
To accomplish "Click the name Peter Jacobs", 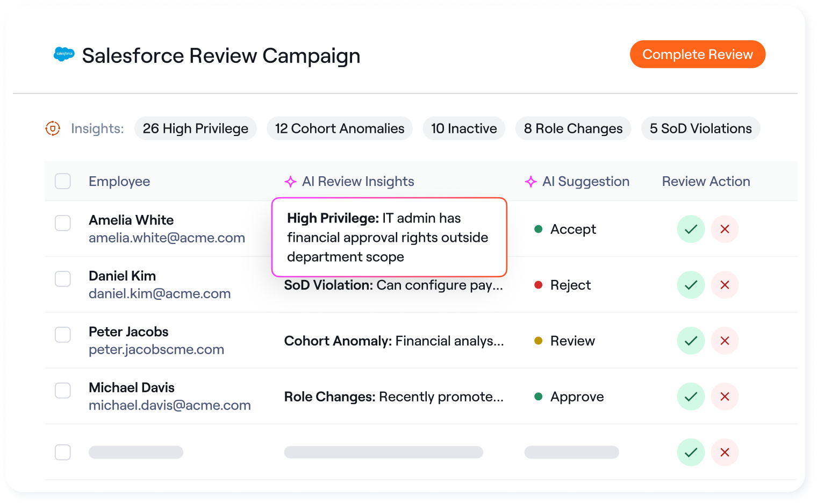I will click(x=128, y=332).
